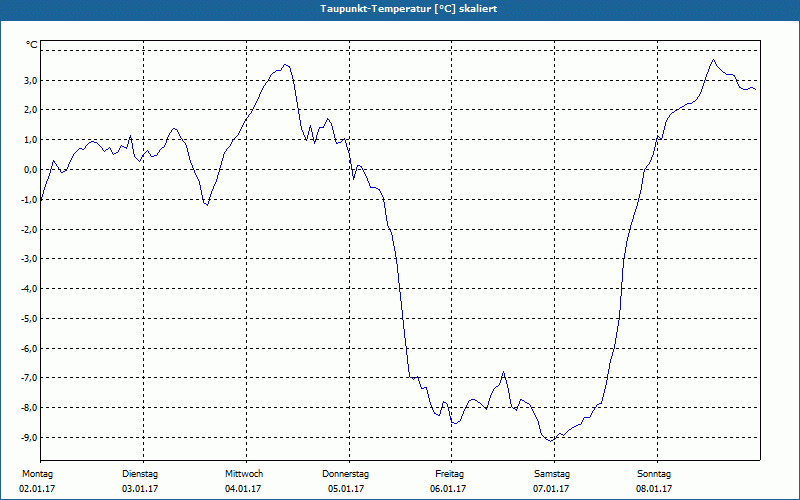Click the date '08.01.17'
The image size is (800, 500).
click(654, 489)
